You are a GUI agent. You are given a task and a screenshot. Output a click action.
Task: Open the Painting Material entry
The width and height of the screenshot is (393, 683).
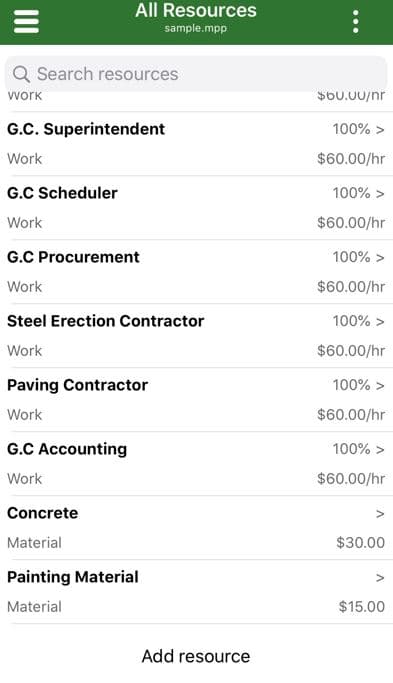click(196, 592)
